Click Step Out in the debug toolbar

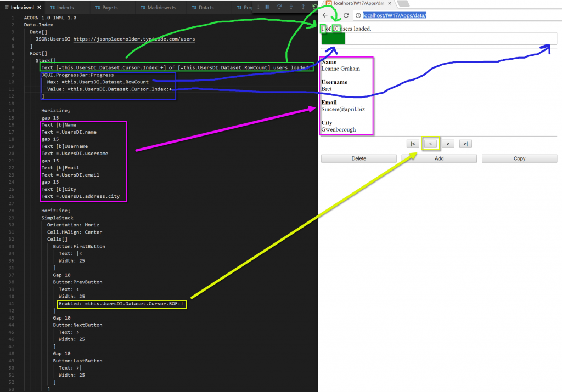click(x=304, y=7)
